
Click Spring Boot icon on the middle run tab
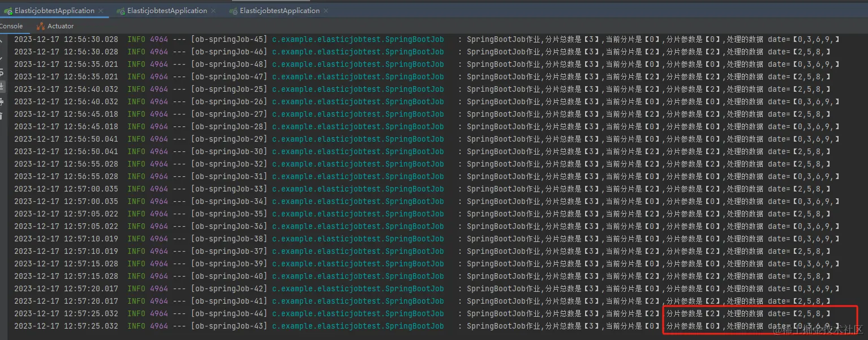[x=121, y=11]
